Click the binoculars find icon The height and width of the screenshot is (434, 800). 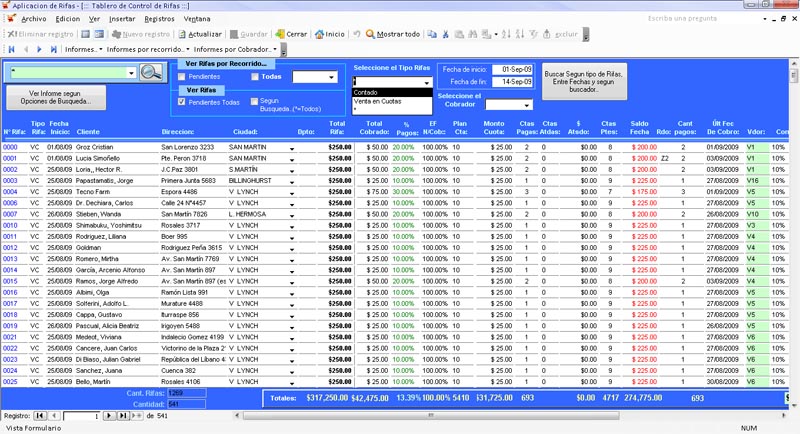pos(472,34)
